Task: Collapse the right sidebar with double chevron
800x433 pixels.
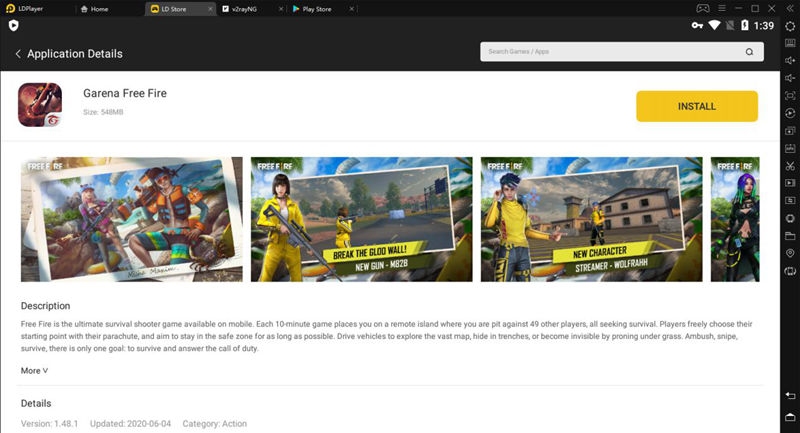Action: (x=790, y=8)
